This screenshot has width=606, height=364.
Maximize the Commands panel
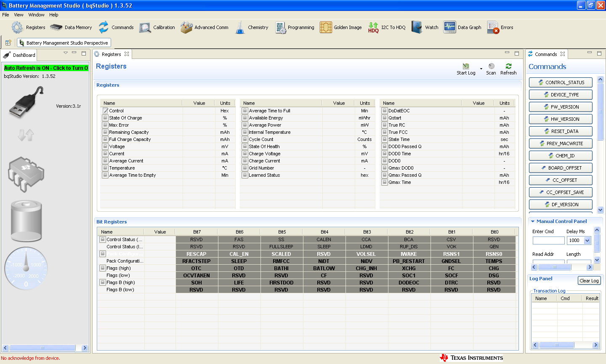click(x=599, y=53)
